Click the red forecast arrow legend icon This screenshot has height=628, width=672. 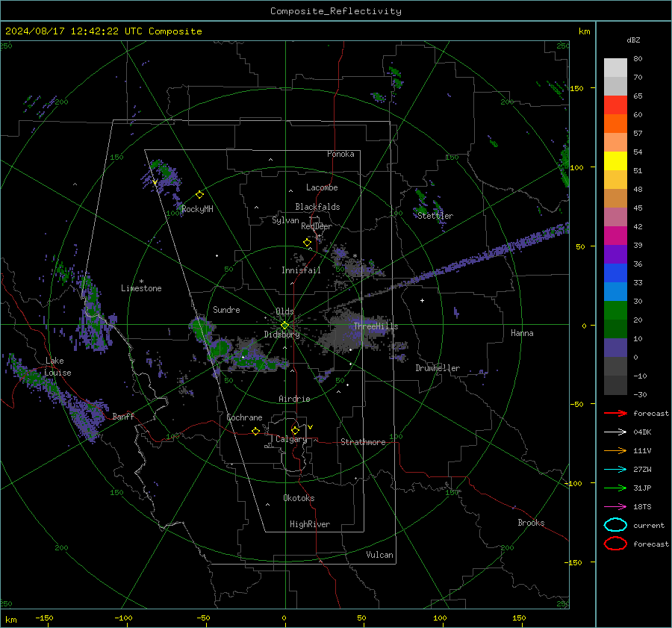point(615,413)
